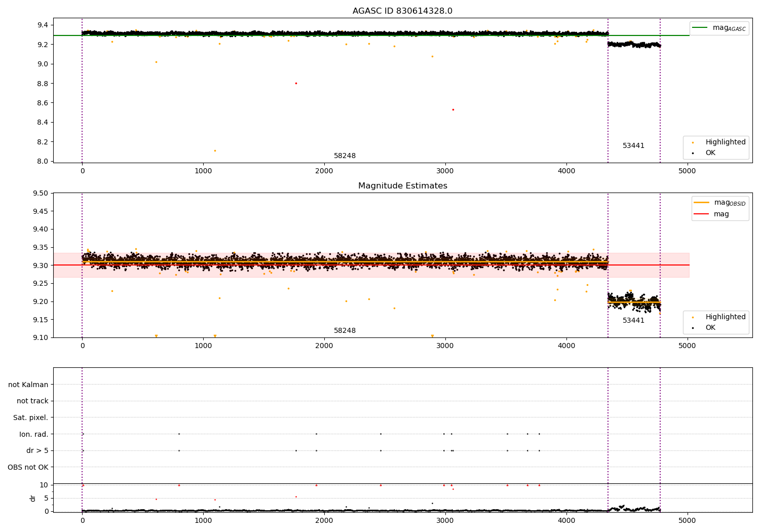Click OBSID label '53441' in Magnitude Estimates panel
Screen dimensions: 760x532
tap(633, 321)
